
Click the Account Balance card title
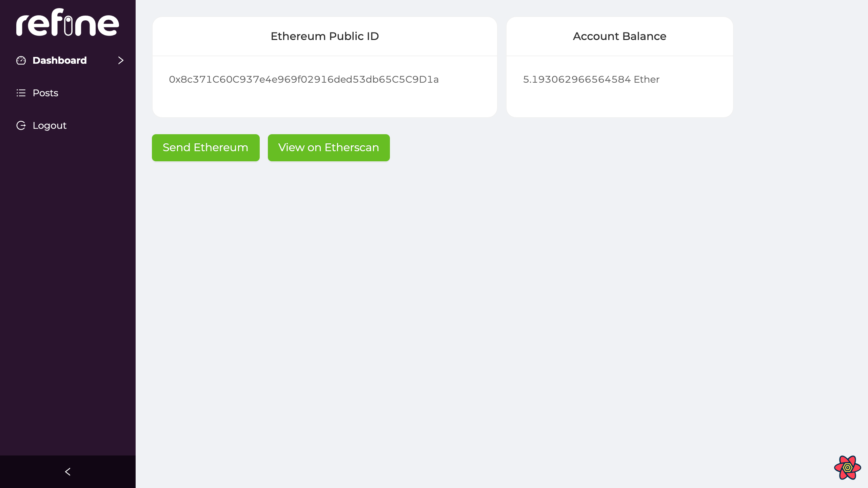(x=619, y=36)
